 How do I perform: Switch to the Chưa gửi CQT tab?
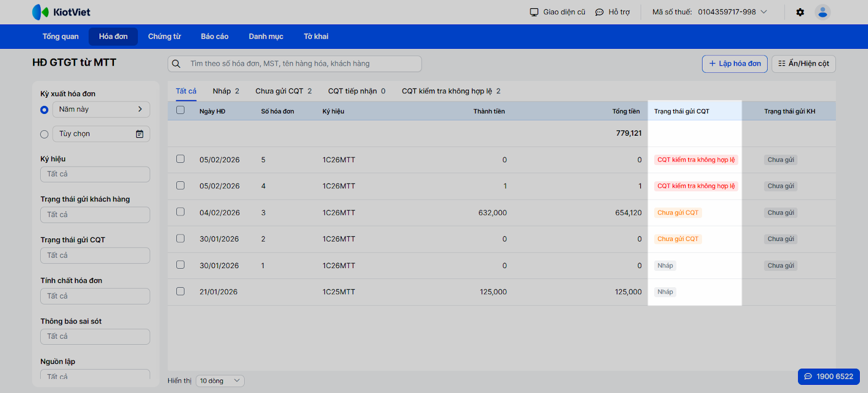point(283,91)
